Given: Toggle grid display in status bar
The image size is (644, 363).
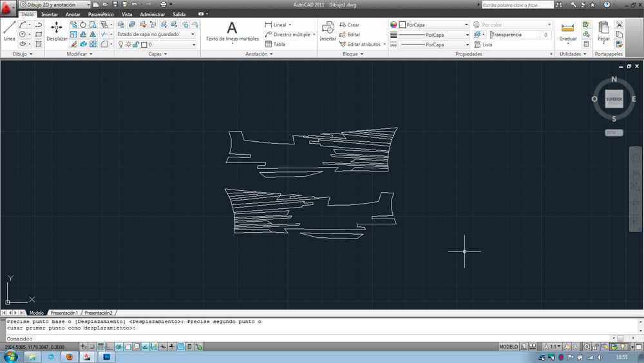Looking at the screenshot, I should tap(101, 346).
